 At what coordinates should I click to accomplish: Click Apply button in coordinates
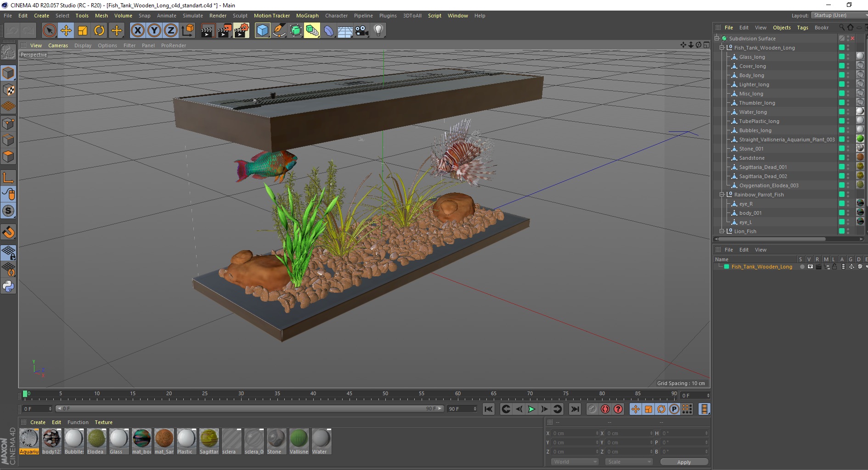point(684,462)
